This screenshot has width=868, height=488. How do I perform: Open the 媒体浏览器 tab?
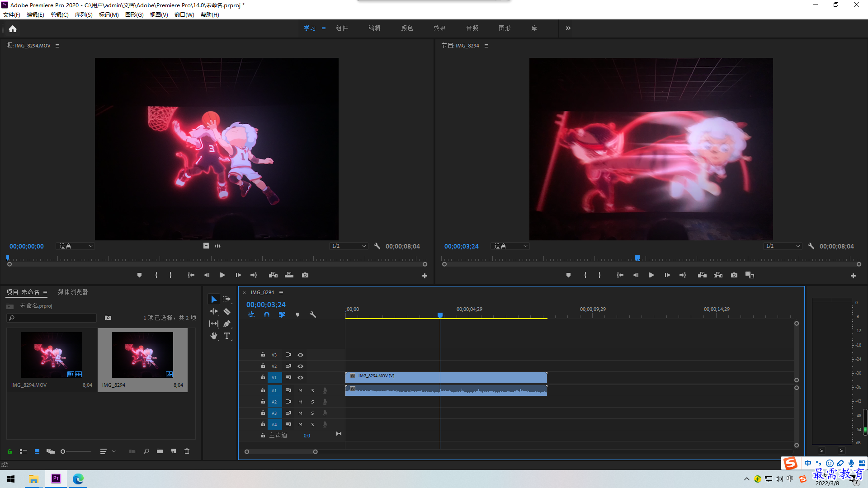tap(73, 292)
